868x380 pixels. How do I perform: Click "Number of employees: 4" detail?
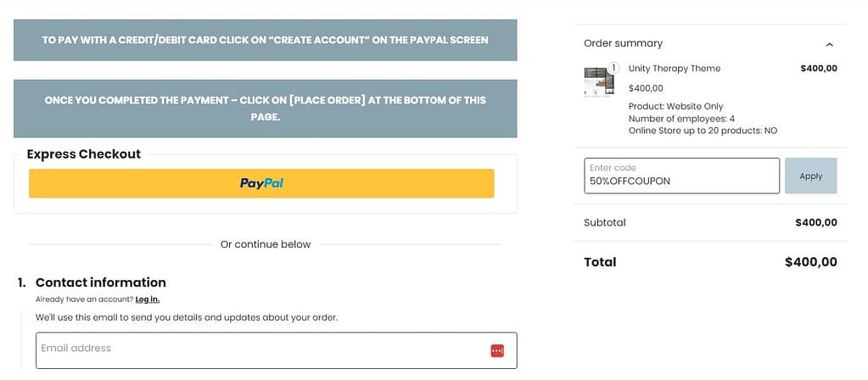pyautogui.click(x=681, y=119)
